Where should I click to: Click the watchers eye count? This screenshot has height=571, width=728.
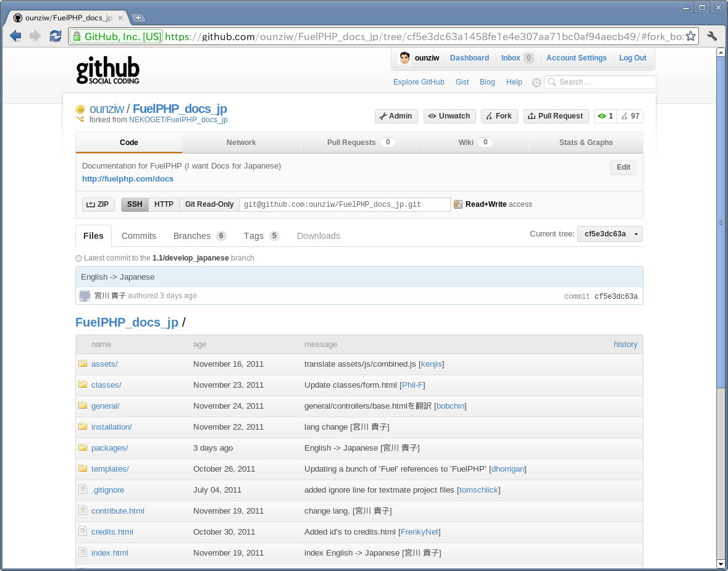pos(605,116)
